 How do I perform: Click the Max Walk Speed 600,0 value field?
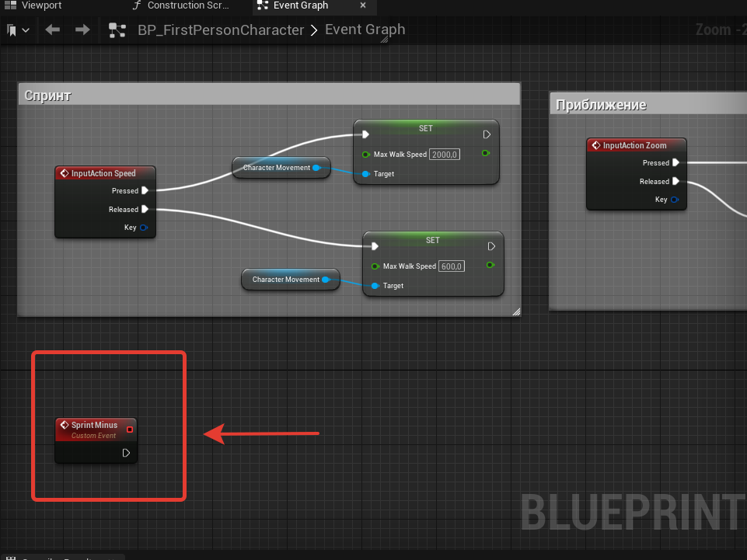click(x=452, y=266)
